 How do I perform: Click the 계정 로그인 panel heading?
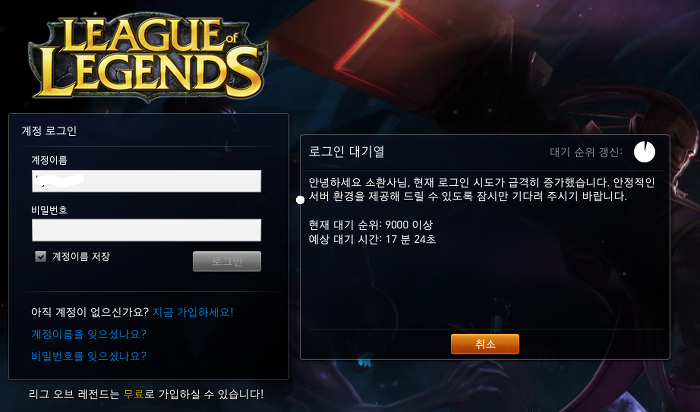point(49,131)
